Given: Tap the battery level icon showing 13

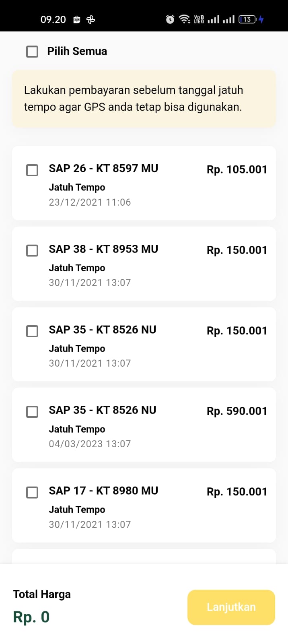Looking at the screenshot, I should pyautogui.click(x=247, y=19).
